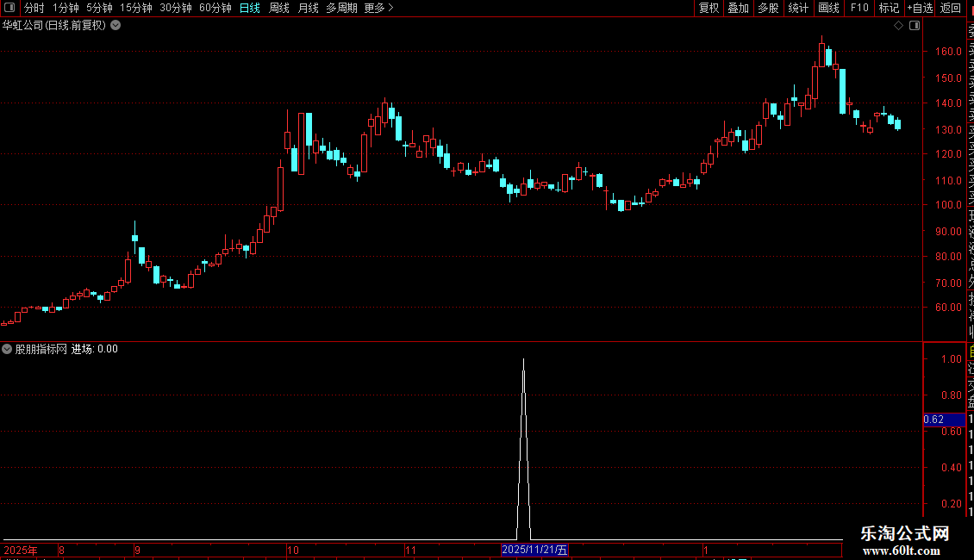Open the 多股 multi-stock view

[x=768, y=8]
